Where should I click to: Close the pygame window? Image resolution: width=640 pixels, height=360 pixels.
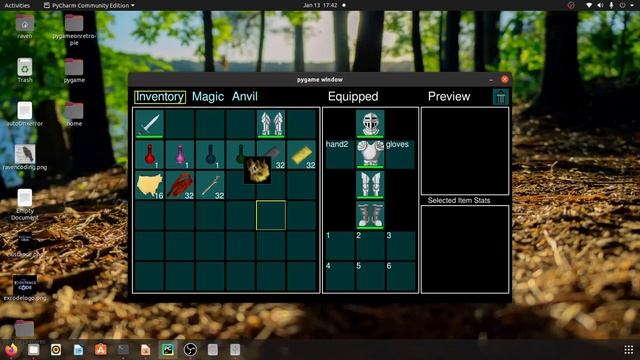pos(504,80)
